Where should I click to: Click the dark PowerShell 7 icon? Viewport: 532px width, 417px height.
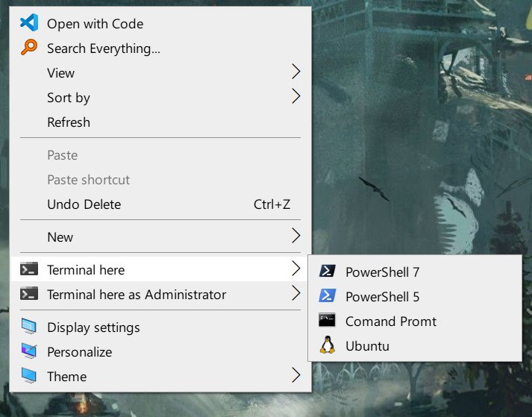328,271
